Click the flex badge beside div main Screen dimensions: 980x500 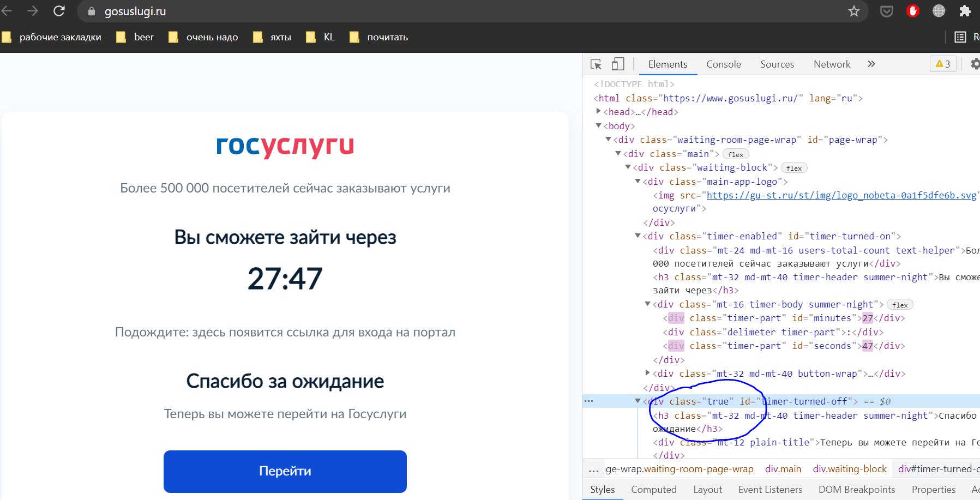click(x=736, y=154)
